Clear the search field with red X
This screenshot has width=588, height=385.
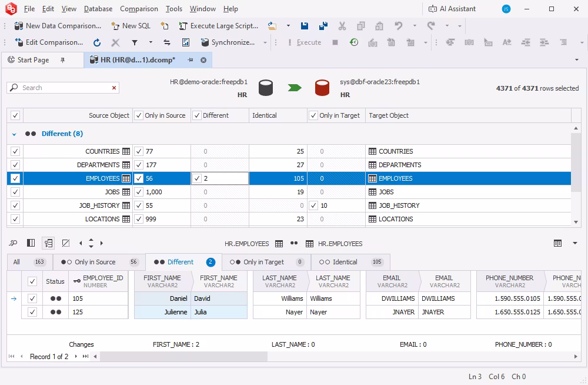(114, 88)
